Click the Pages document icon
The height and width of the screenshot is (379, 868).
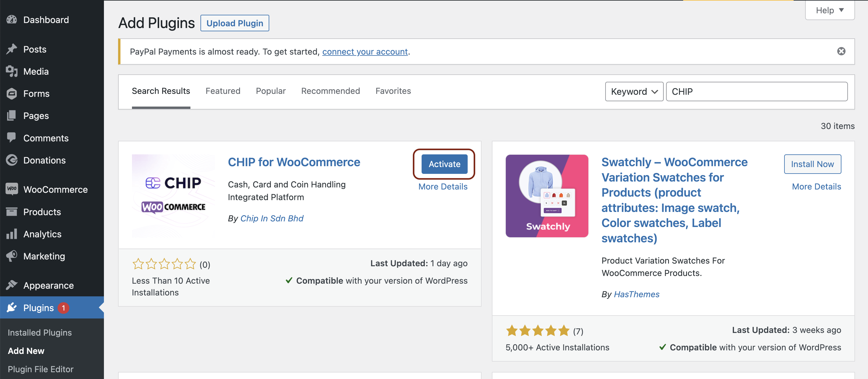12,115
